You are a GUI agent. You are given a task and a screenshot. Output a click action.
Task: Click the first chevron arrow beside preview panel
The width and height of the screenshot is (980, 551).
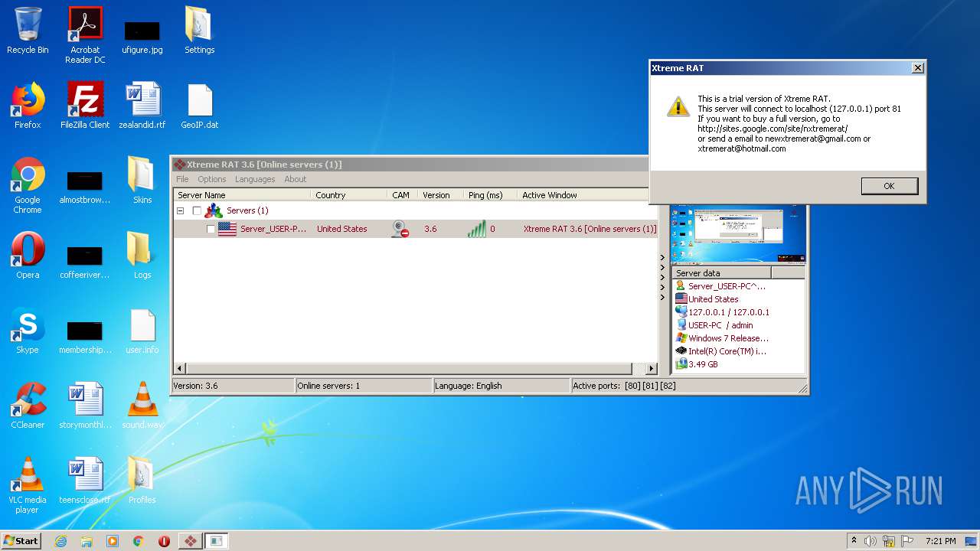[x=663, y=258]
